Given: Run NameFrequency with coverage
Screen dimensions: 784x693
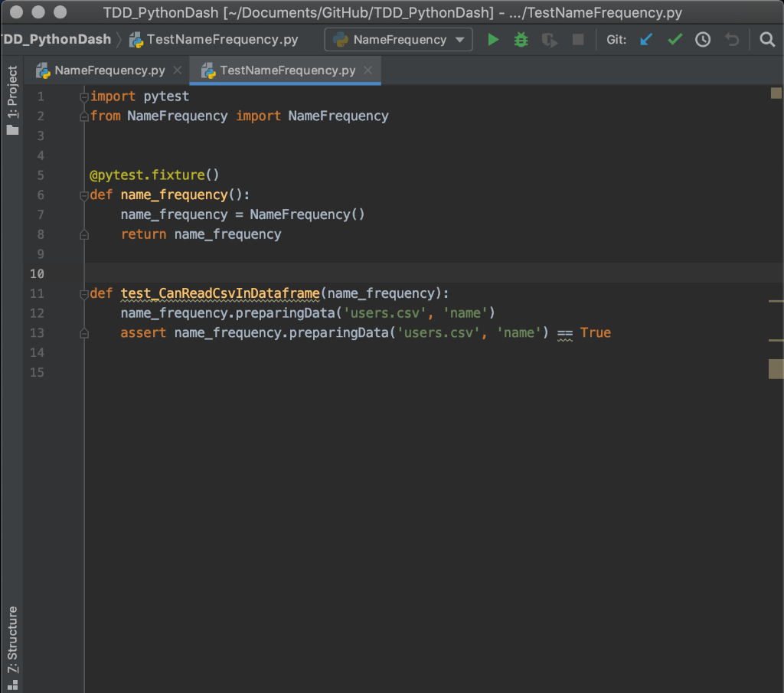Looking at the screenshot, I should 549,39.
